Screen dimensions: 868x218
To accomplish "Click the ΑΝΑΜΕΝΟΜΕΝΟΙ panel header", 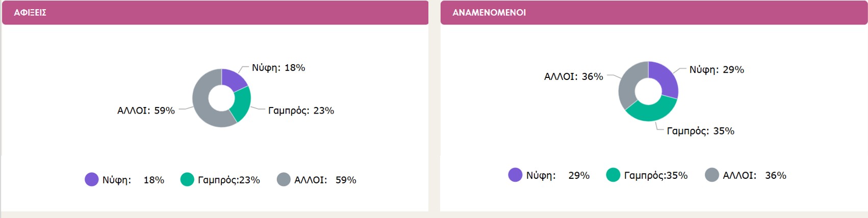I will tap(653, 13).
